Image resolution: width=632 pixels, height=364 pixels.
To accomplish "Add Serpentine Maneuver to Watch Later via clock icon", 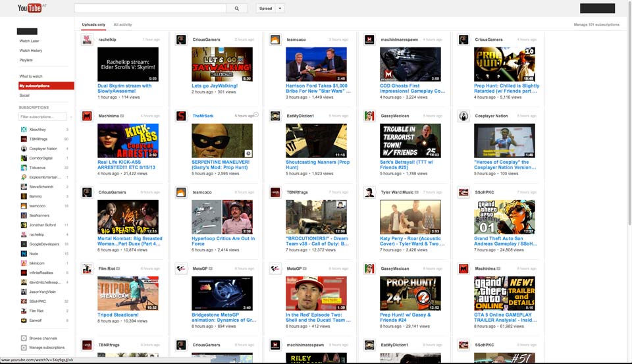I will click(248, 153).
